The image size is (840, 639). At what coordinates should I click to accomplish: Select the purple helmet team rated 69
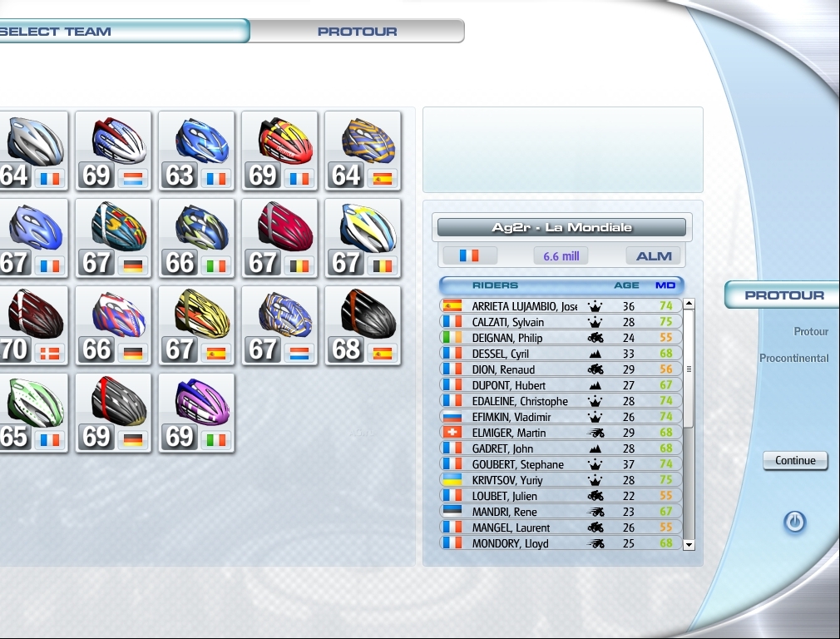196,413
